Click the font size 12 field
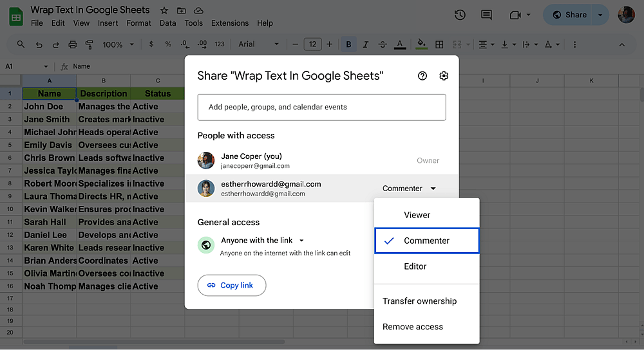This screenshot has width=644, height=350. (312, 44)
